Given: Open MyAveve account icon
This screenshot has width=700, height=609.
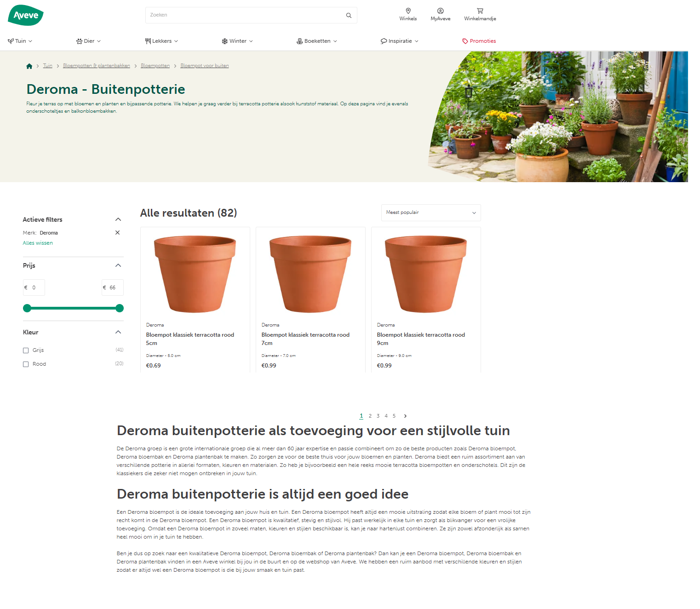Looking at the screenshot, I should coord(440,11).
